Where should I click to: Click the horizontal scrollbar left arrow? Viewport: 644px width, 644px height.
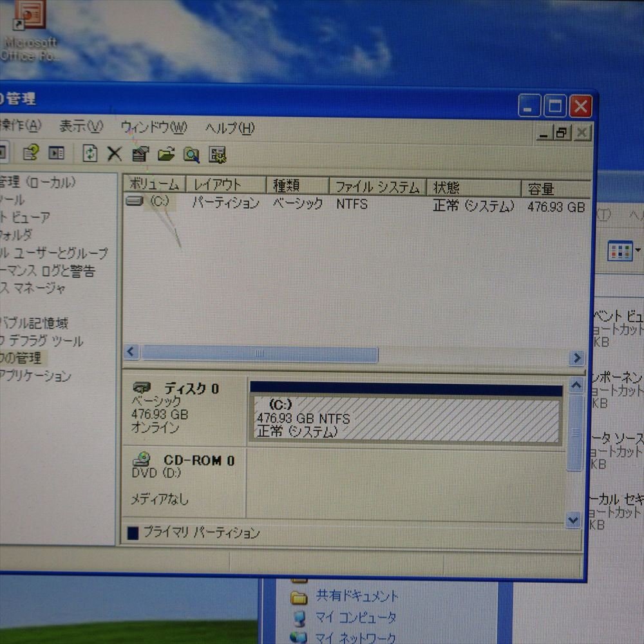(x=131, y=352)
